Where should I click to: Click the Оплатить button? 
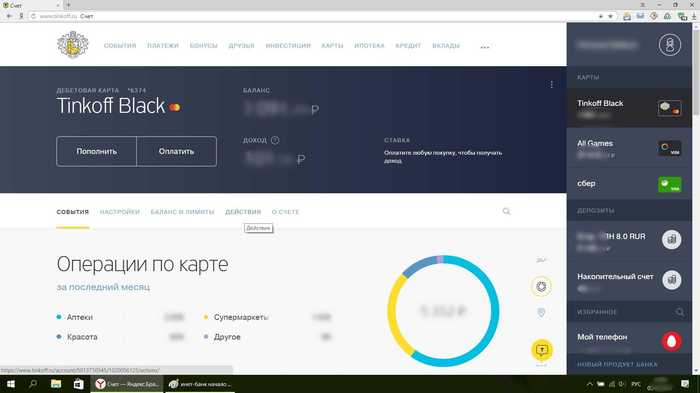point(176,151)
